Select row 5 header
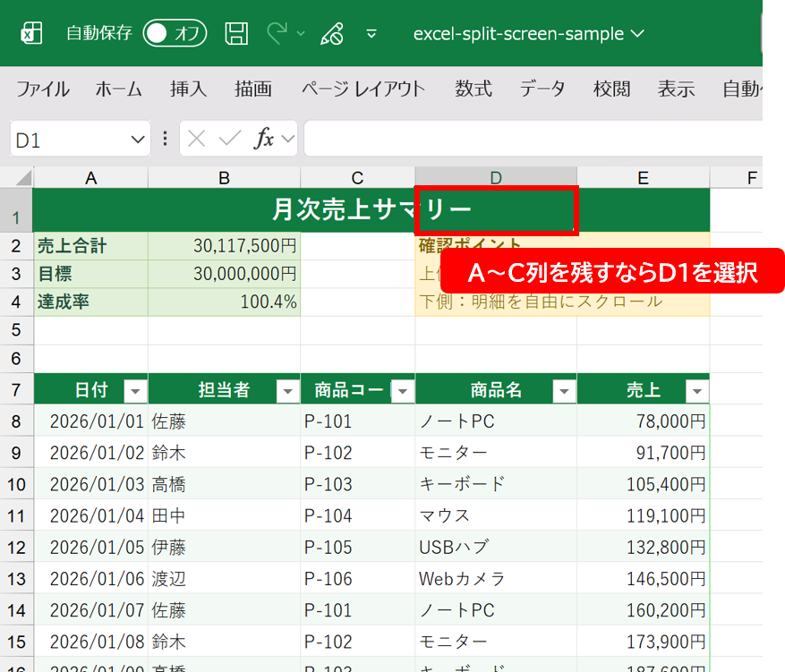This screenshot has height=672, width=785. coord(16,330)
